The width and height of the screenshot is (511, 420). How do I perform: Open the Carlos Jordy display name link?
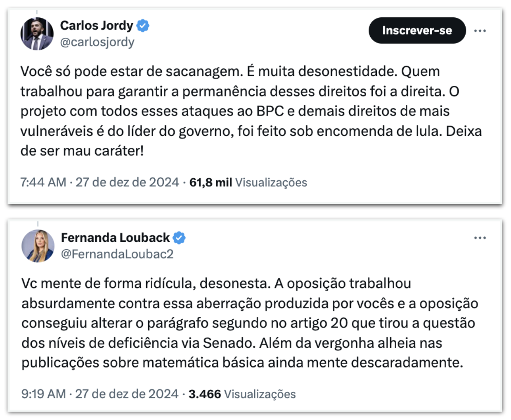point(97,26)
